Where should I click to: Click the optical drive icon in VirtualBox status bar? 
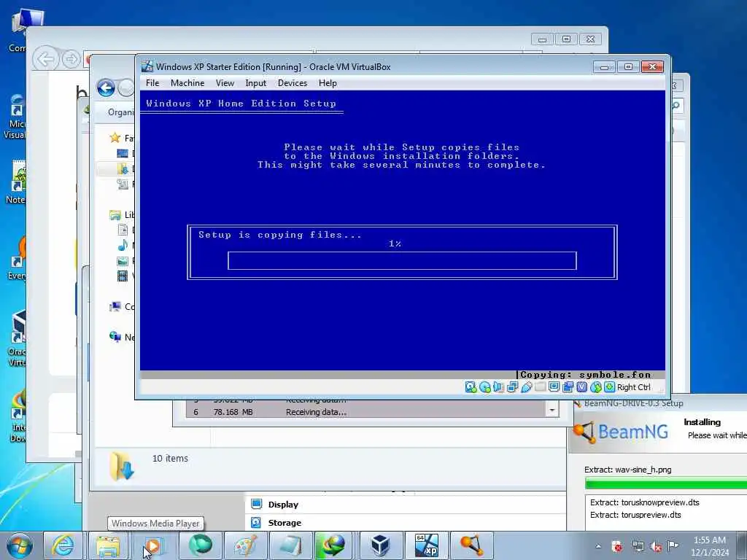pos(485,387)
